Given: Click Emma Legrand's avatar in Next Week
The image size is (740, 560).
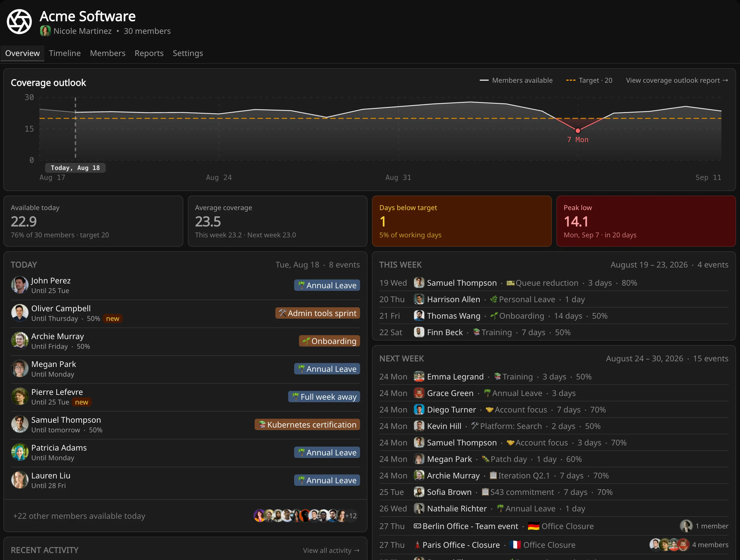Looking at the screenshot, I should (x=419, y=377).
